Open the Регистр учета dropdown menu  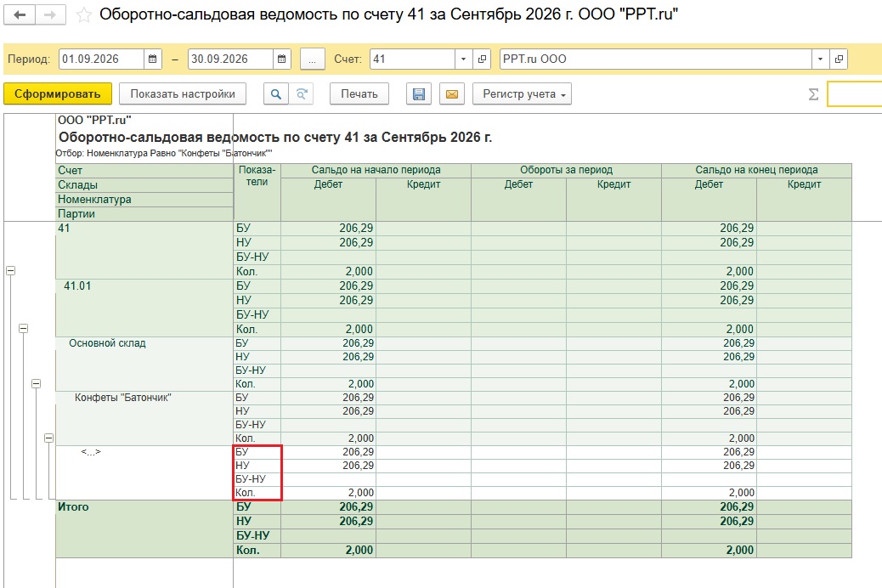coord(523,94)
